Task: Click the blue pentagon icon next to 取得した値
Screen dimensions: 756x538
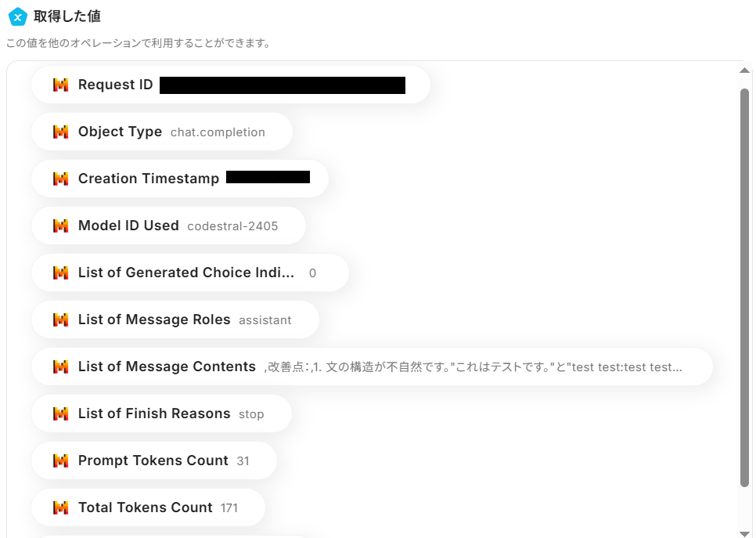Action: pos(17,16)
